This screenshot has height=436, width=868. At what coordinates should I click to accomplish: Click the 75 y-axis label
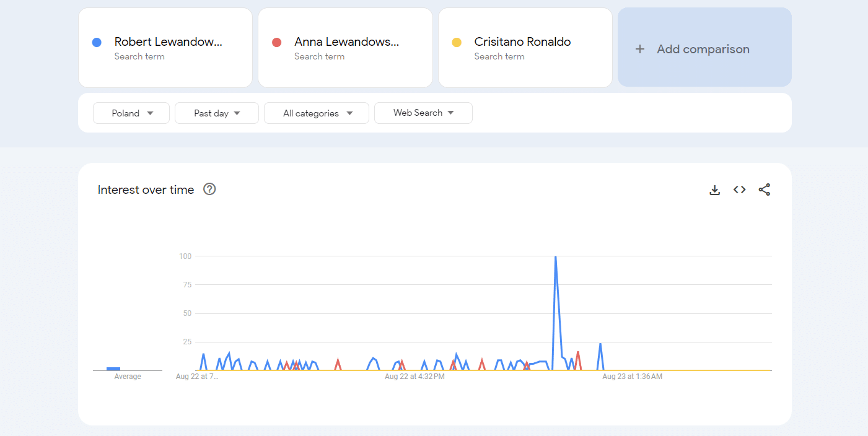click(187, 285)
